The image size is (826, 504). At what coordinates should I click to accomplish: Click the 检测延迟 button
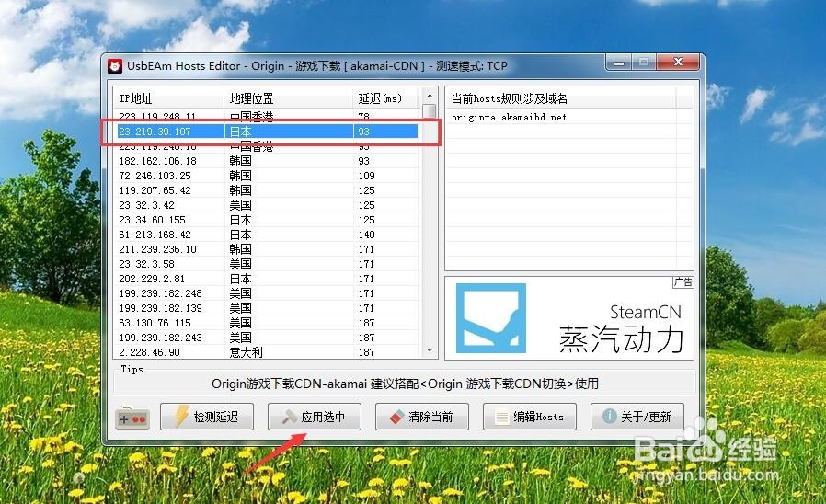207,417
